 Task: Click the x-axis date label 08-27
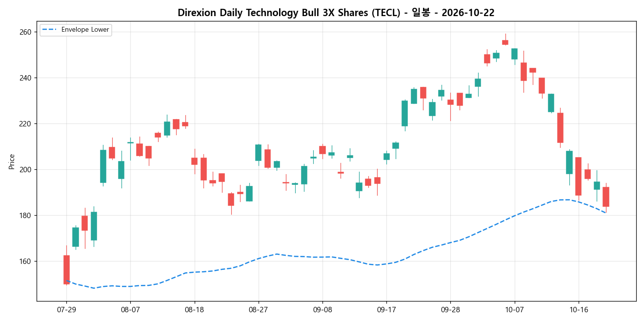point(258,310)
